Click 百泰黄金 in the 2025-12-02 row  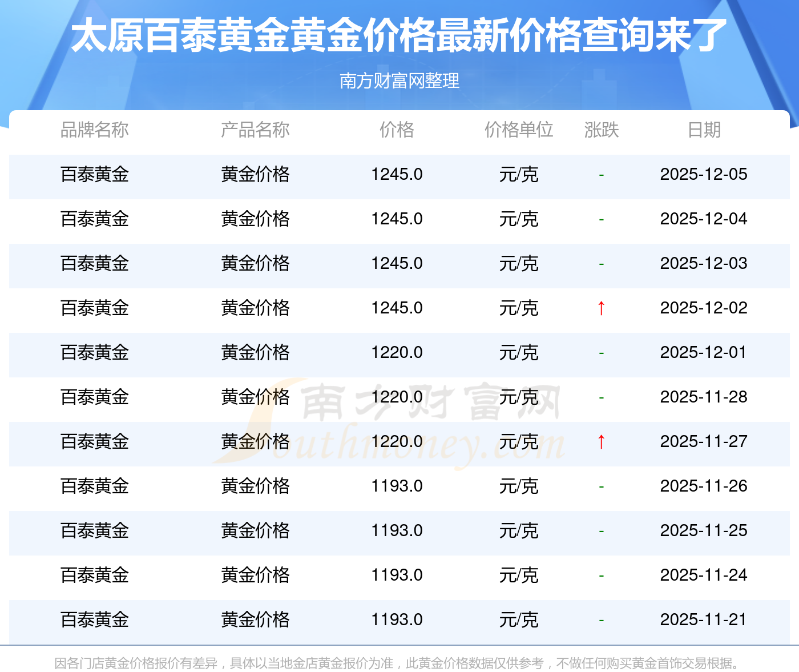[95, 308]
